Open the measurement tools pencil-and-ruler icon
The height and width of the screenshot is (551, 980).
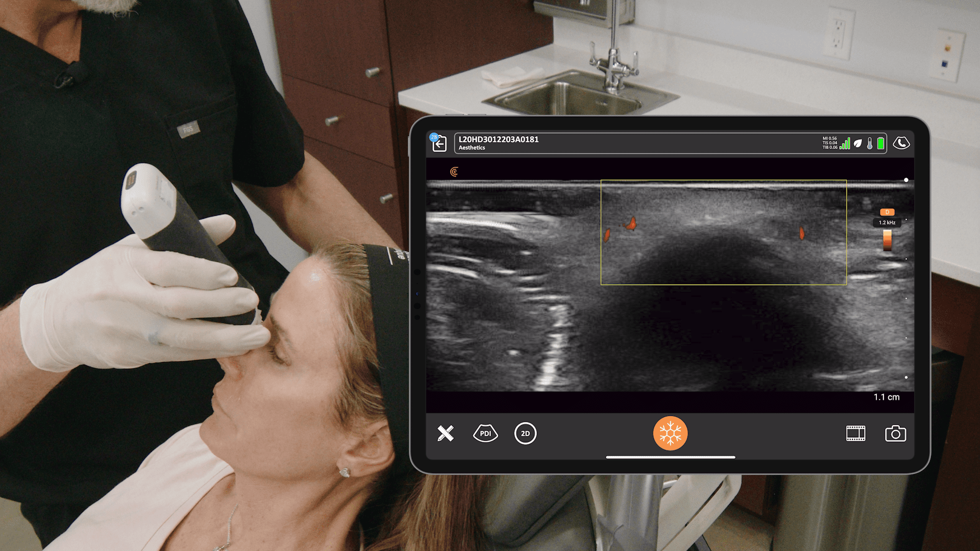tap(445, 434)
